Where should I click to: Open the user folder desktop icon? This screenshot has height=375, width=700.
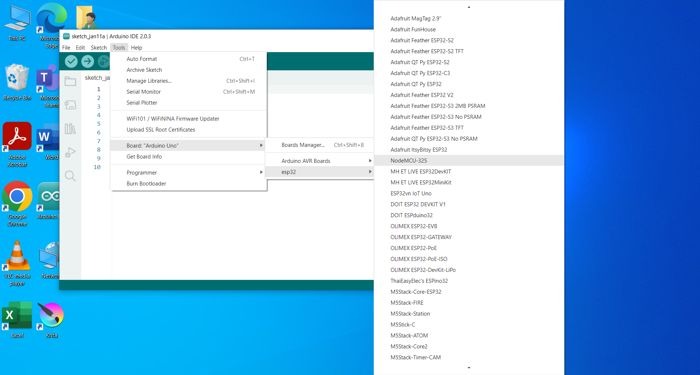[x=86, y=17]
